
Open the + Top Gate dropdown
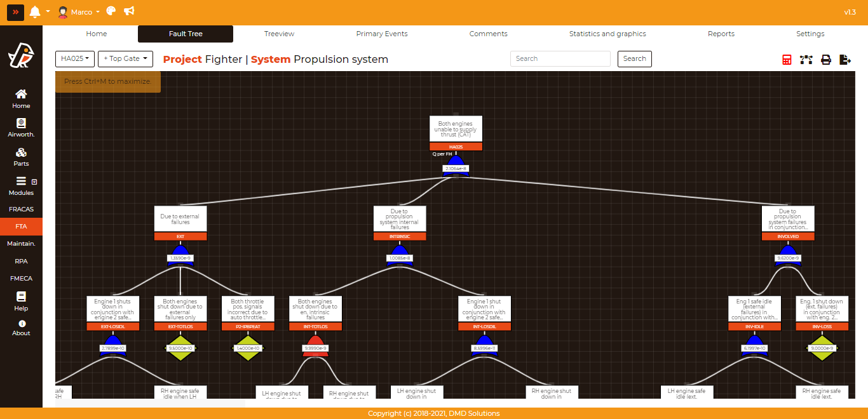125,59
